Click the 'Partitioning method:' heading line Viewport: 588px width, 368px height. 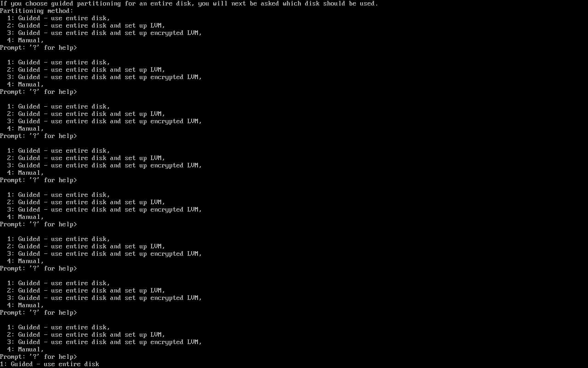pos(37,11)
